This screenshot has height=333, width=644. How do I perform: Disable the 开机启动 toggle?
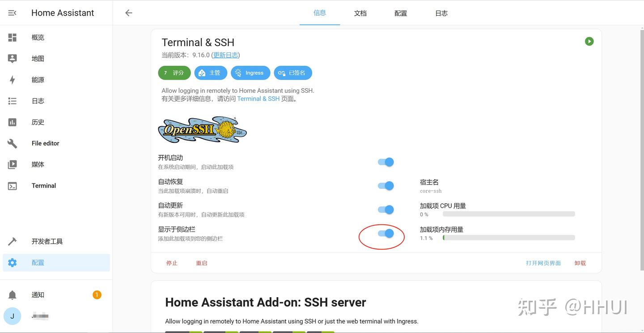pyautogui.click(x=385, y=162)
